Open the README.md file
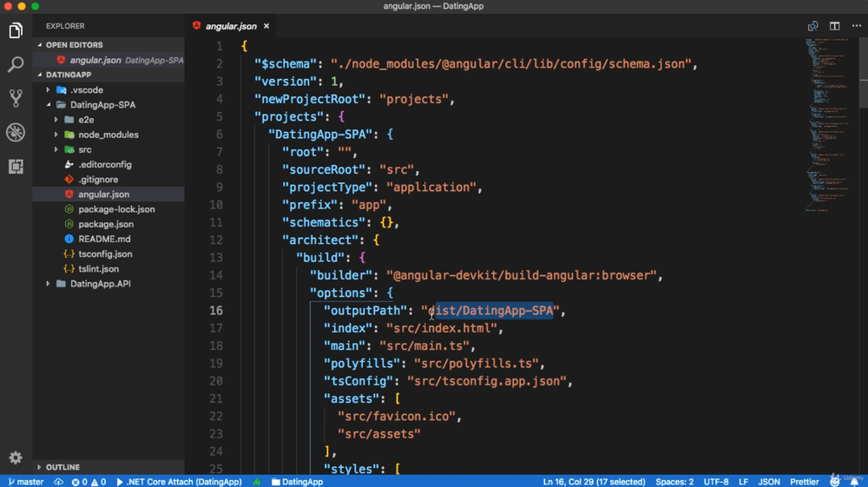 click(x=108, y=239)
